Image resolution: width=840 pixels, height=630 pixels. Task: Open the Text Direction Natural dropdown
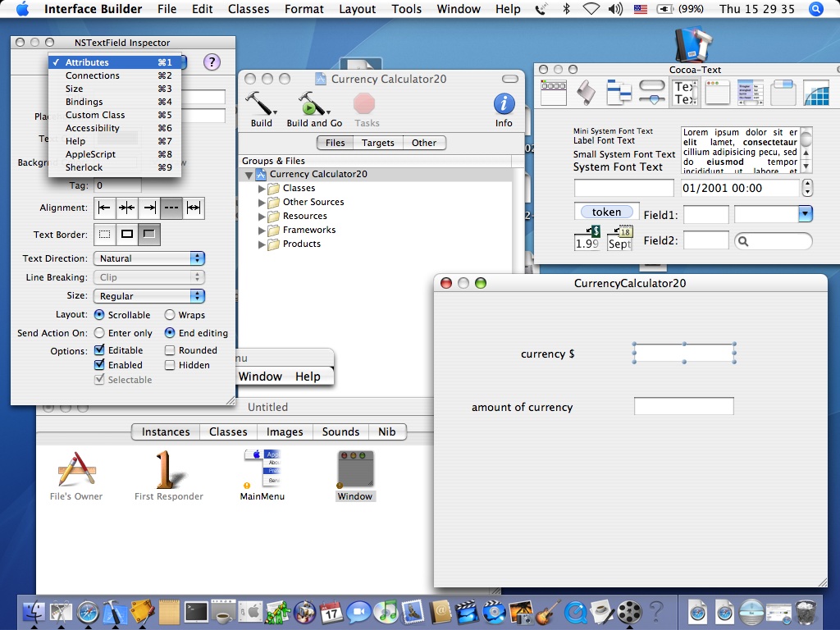tap(149, 258)
